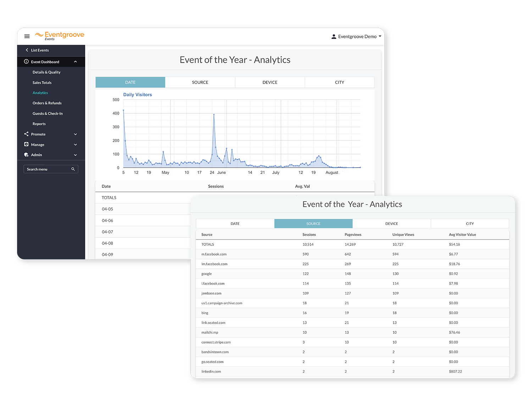Click the back arrow beside List Events
The width and height of the screenshot is (532, 406).
pos(27,50)
